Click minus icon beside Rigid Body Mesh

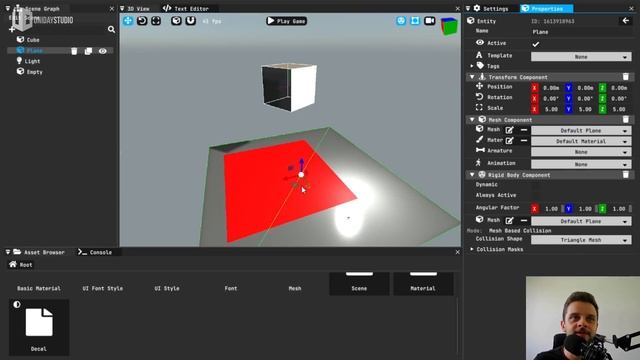click(x=524, y=221)
